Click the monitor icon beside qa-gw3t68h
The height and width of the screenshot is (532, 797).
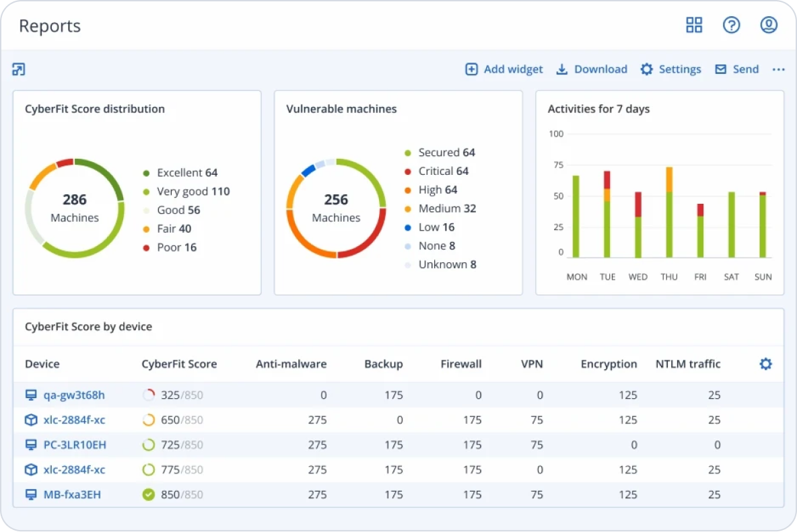point(30,395)
